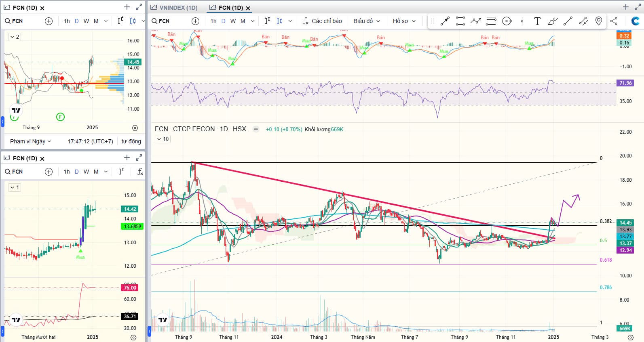This screenshot has height=342, width=644.
Task: Click the FCN symbol search field in main chart
Action: [164, 21]
